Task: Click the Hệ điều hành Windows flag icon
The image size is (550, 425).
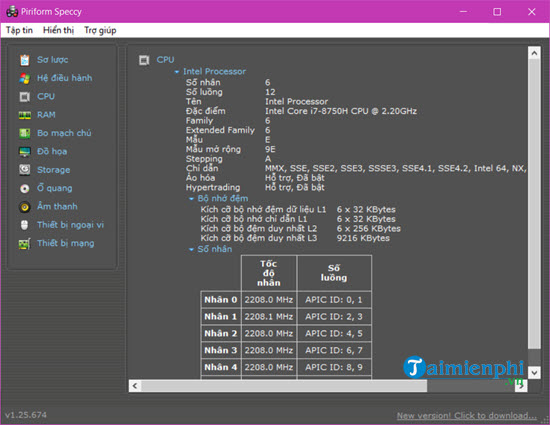Action: tap(25, 78)
